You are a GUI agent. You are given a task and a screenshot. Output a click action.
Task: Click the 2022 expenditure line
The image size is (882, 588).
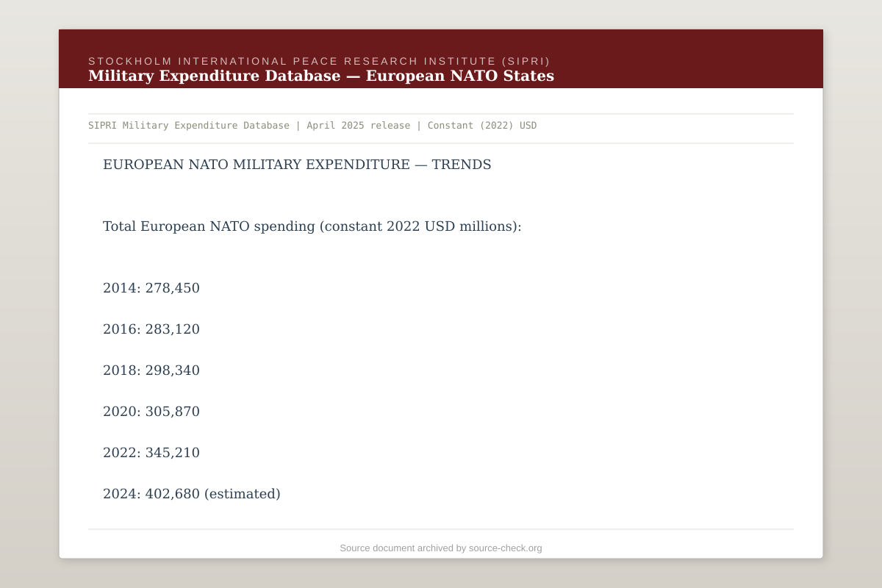[x=151, y=453]
